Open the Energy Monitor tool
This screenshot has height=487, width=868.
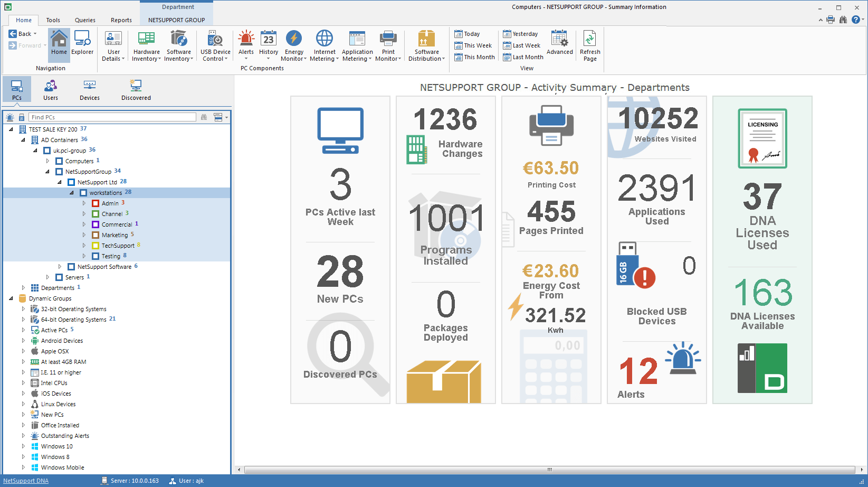coord(294,46)
